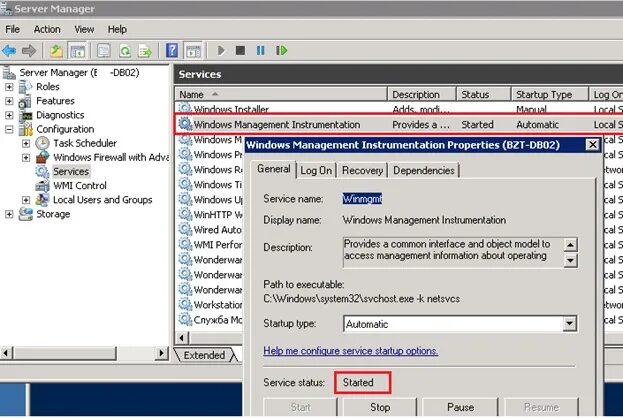This screenshot has width=623, height=418.
Task: Select the WinHTTP service row
Action: 210,215
